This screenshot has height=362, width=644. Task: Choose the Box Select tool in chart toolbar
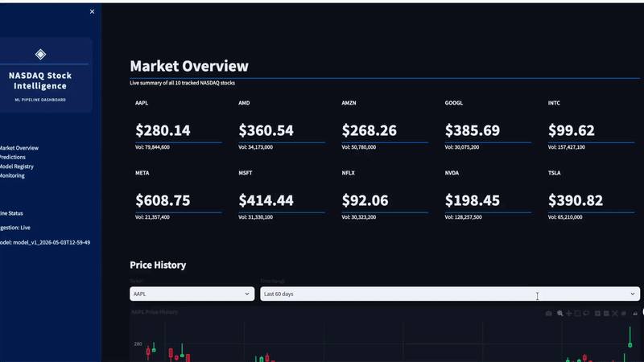577,314
